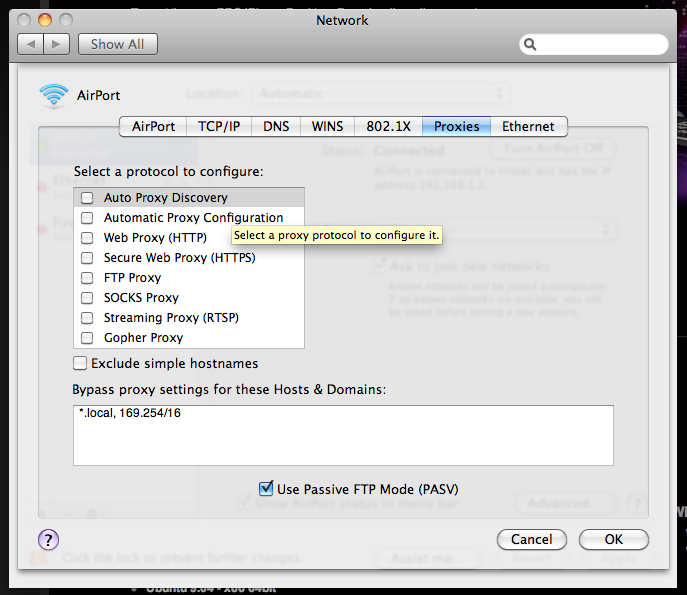Image resolution: width=687 pixels, height=595 pixels.
Task: Check the SOCKS Proxy checkbox
Action: click(87, 298)
